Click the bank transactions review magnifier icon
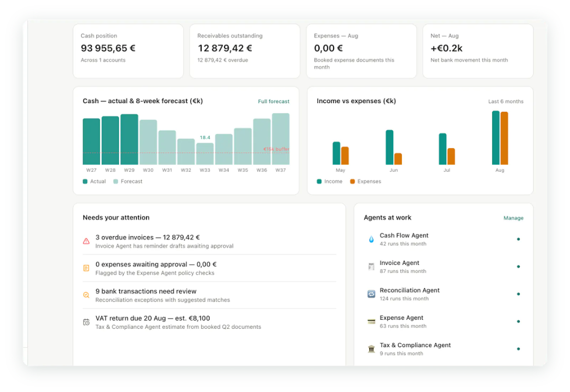The height and width of the screenshot is (392, 570). [x=86, y=295]
